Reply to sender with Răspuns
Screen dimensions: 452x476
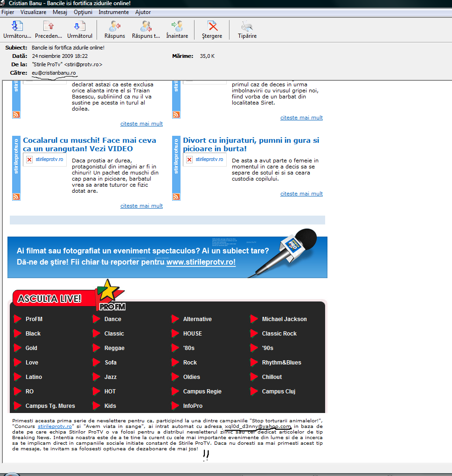click(115, 30)
